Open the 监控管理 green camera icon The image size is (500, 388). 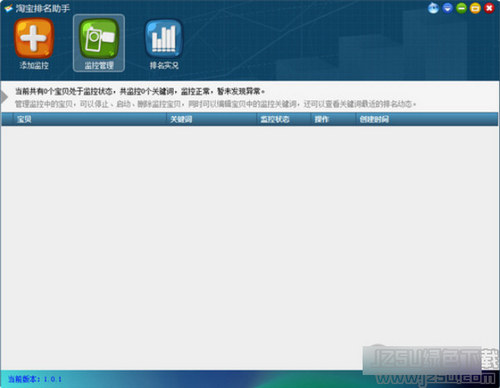(99, 39)
